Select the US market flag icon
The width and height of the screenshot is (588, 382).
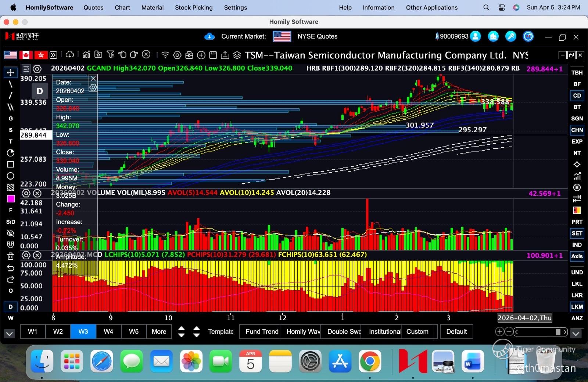click(10, 55)
